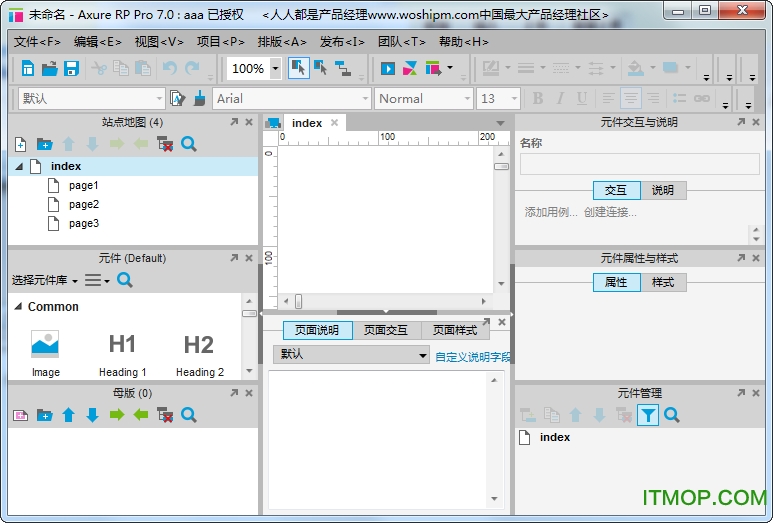Switch to the 页面交互 tab
773x523 pixels.
coord(386,330)
